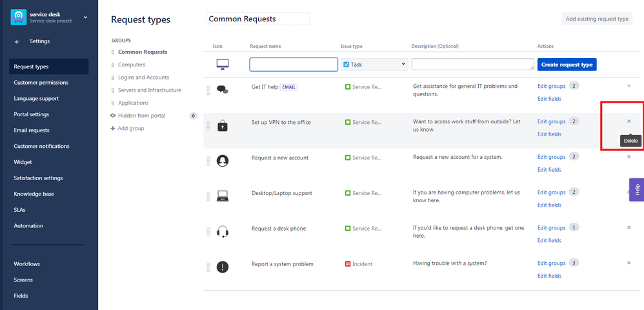This screenshot has height=310, width=644.
Task: Click Edit fields for Request a new account
Action: click(x=550, y=170)
